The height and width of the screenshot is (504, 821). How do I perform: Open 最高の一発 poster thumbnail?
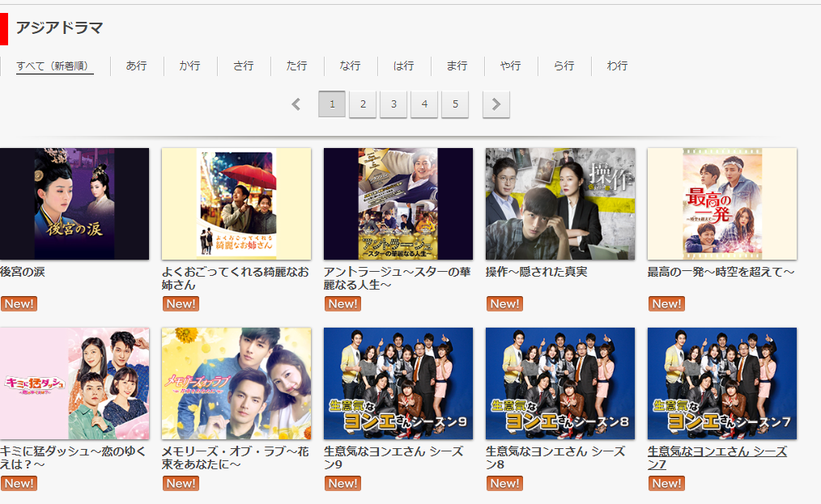tap(722, 204)
